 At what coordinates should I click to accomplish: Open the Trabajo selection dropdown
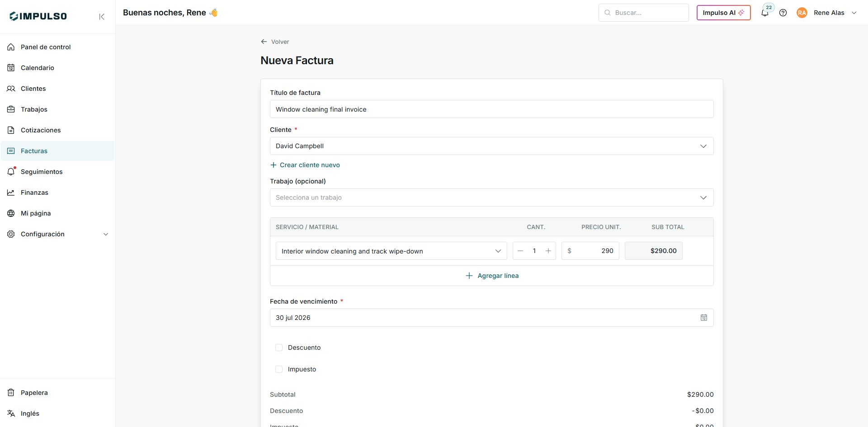point(491,197)
